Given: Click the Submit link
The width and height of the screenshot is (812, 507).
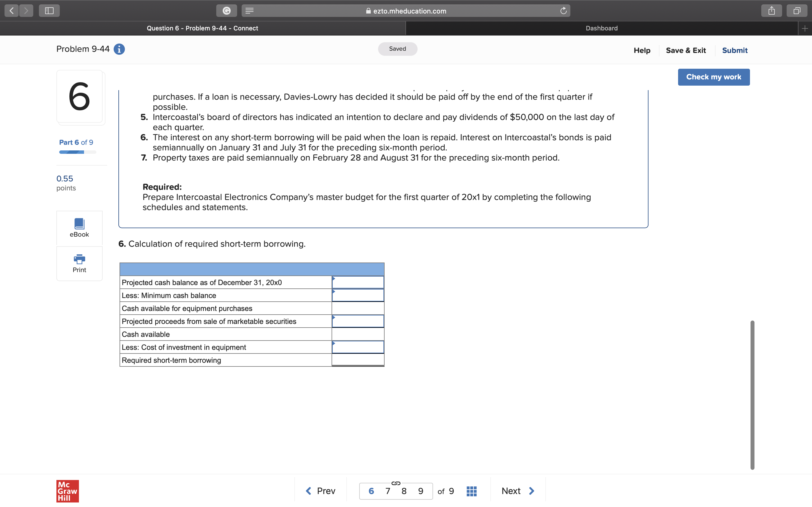Looking at the screenshot, I should (x=734, y=50).
